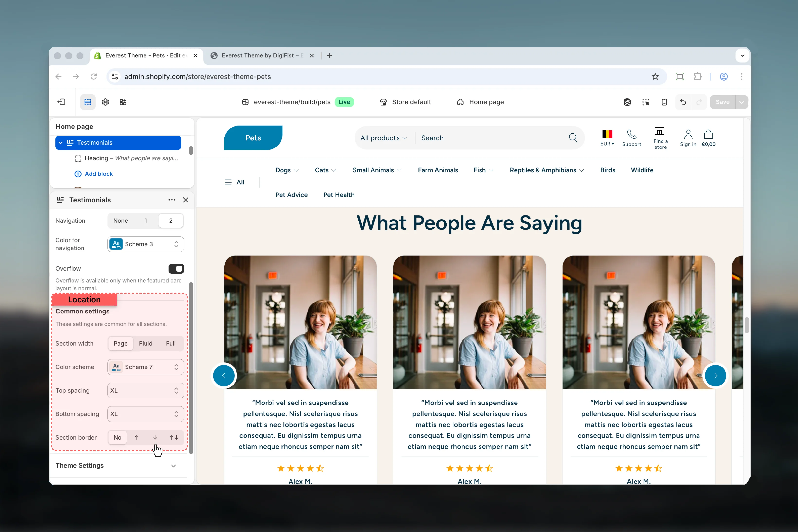Open Save button dropdown arrow
Viewport: 798px width, 532px height.
[741, 102]
